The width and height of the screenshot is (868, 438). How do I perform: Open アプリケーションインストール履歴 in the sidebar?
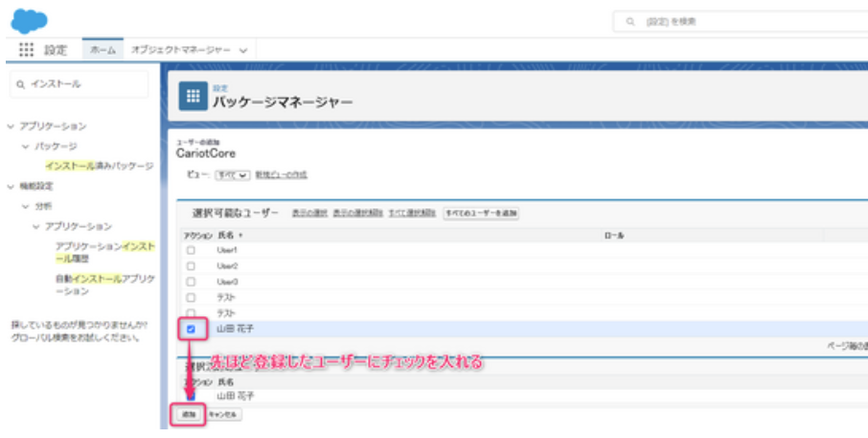104,252
